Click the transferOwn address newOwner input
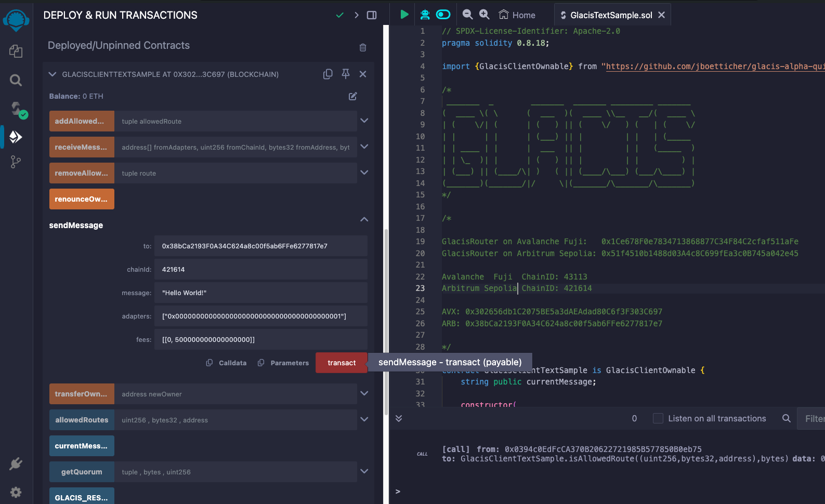Screen dimensions: 825x504 point(235,394)
